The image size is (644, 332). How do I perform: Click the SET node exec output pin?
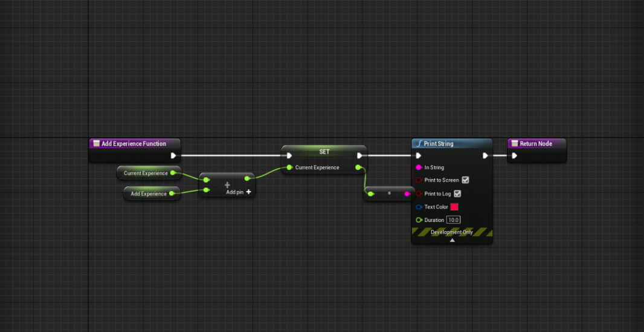pyautogui.click(x=359, y=155)
